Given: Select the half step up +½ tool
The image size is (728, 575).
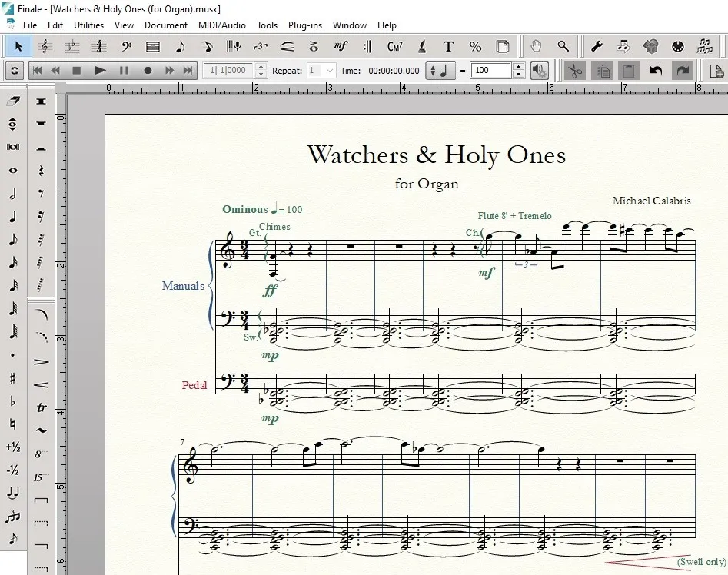Looking at the screenshot, I should click(x=13, y=447).
